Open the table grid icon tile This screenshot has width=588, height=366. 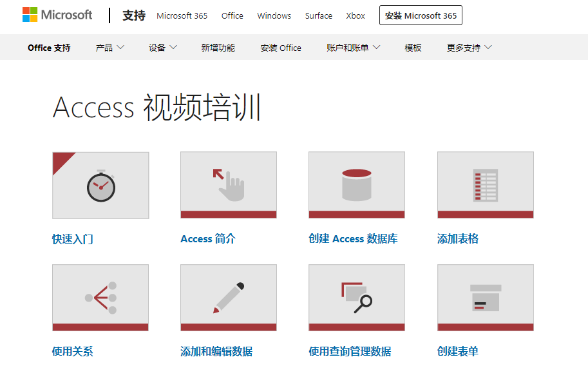[x=485, y=185]
